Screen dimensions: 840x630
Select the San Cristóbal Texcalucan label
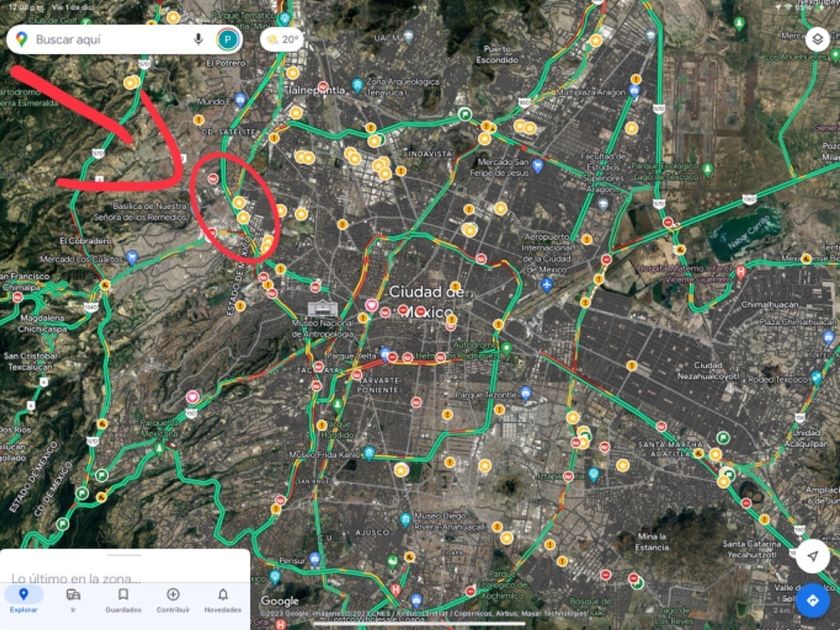point(29,361)
